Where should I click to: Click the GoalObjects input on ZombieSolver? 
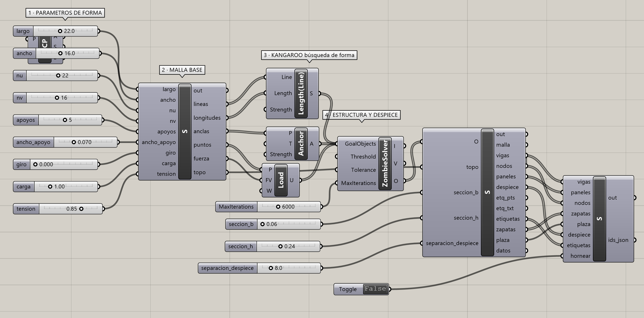pyautogui.click(x=360, y=144)
